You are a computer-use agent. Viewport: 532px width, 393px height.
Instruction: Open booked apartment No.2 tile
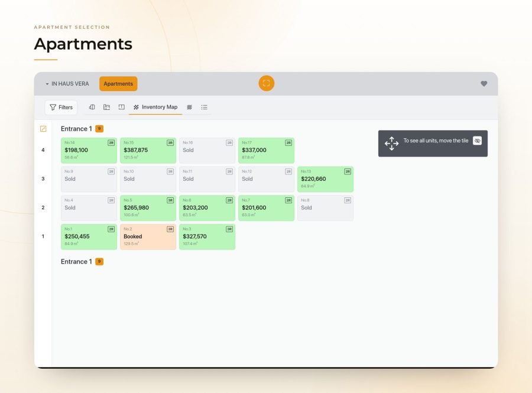[x=148, y=236]
